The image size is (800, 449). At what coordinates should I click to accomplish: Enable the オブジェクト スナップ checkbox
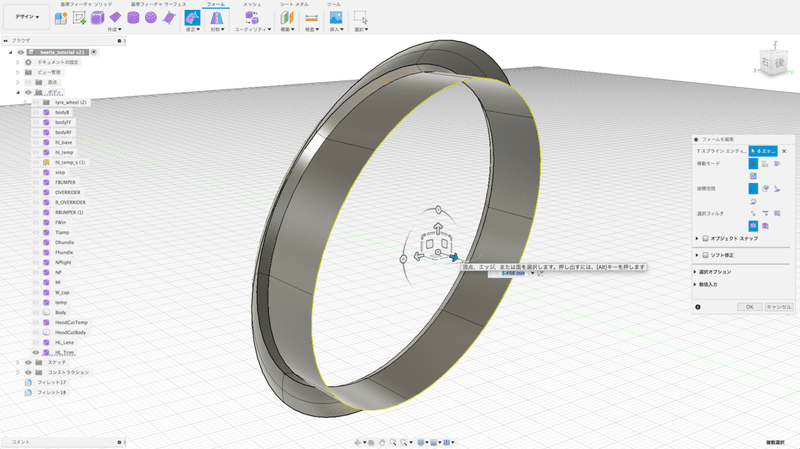click(x=705, y=238)
